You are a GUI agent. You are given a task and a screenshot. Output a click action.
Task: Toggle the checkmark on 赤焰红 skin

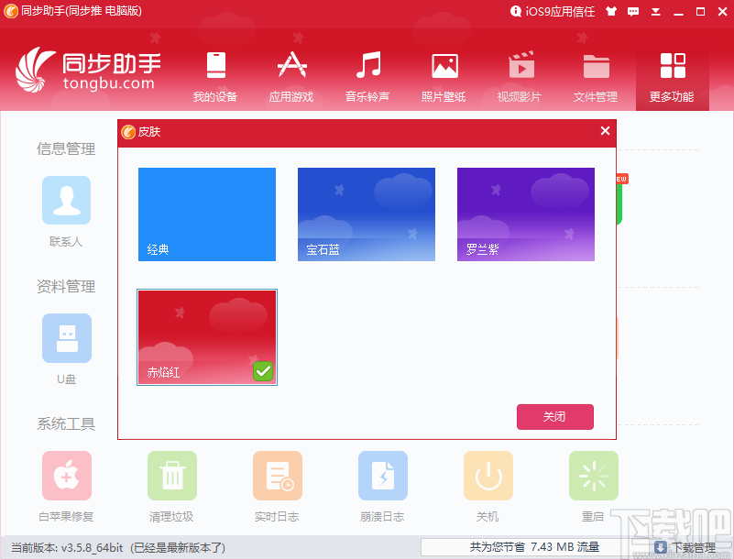[262, 370]
